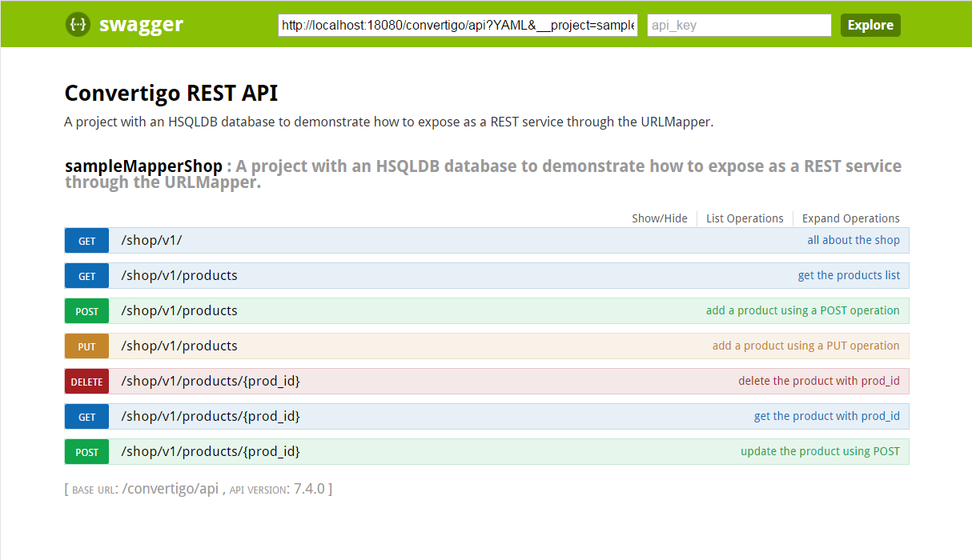This screenshot has height=560, width=972.
Task: Open 'update the product using POST' link
Action: (820, 451)
